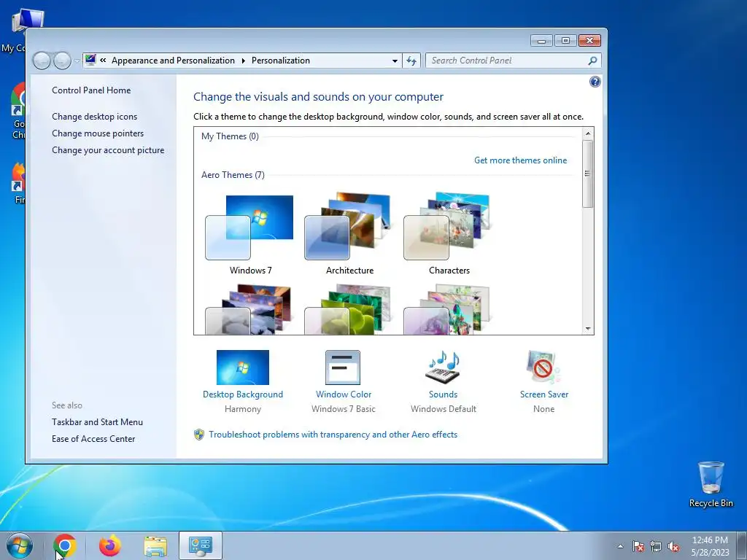747x560 pixels.
Task: Open recent pages dropdown near nav arrows
Action: tap(77, 61)
